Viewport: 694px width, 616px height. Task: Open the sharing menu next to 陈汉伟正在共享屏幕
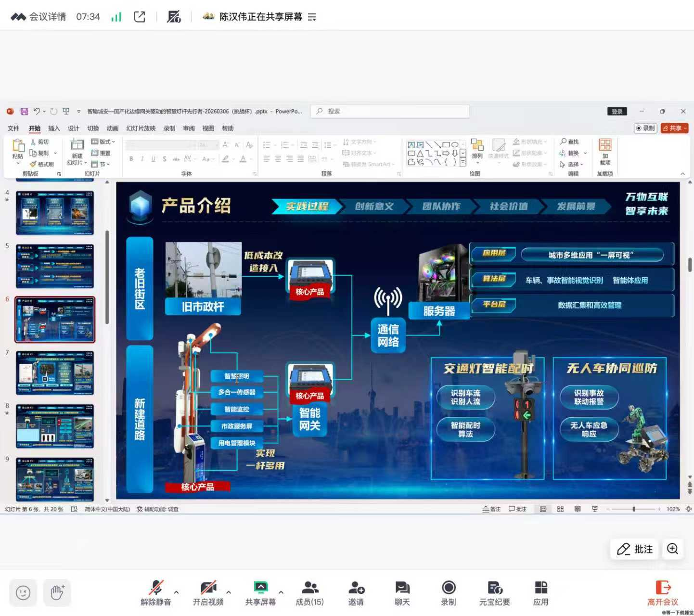312,17
